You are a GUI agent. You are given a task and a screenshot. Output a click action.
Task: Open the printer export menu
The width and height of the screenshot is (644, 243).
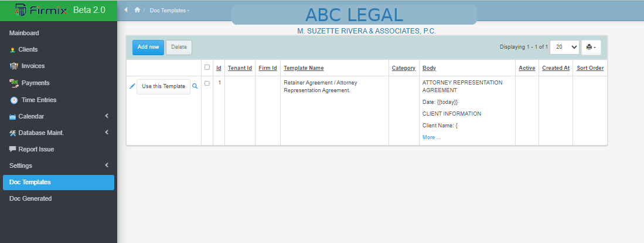(x=591, y=48)
